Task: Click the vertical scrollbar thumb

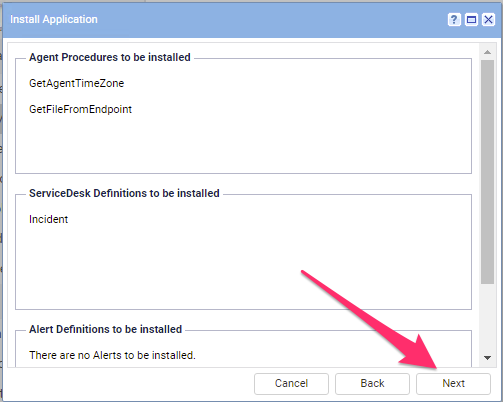Action: [x=487, y=172]
